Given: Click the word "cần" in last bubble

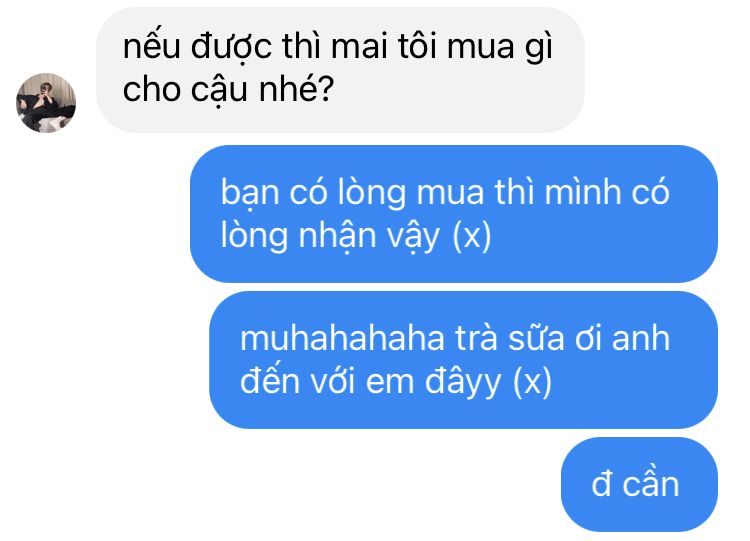Looking at the screenshot, I should coord(651,484).
